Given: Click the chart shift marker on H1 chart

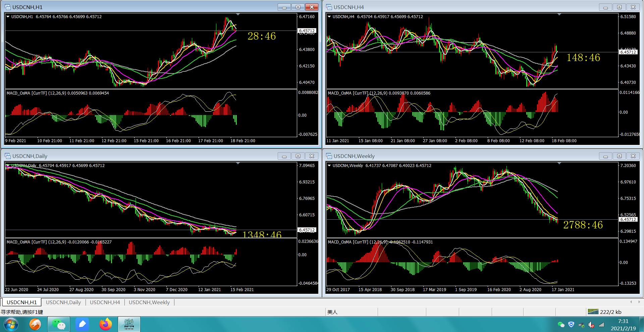Looking at the screenshot, I should point(238,14).
